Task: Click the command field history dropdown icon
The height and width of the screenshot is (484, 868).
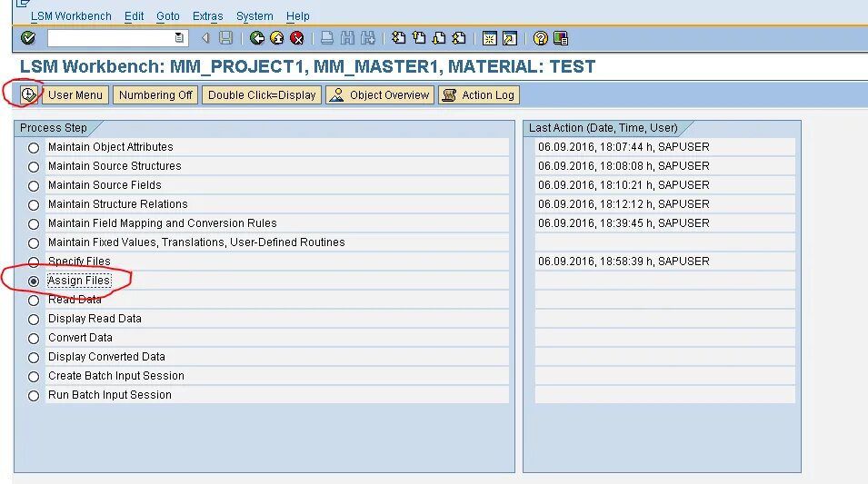Action: pyautogui.click(x=179, y=37)
